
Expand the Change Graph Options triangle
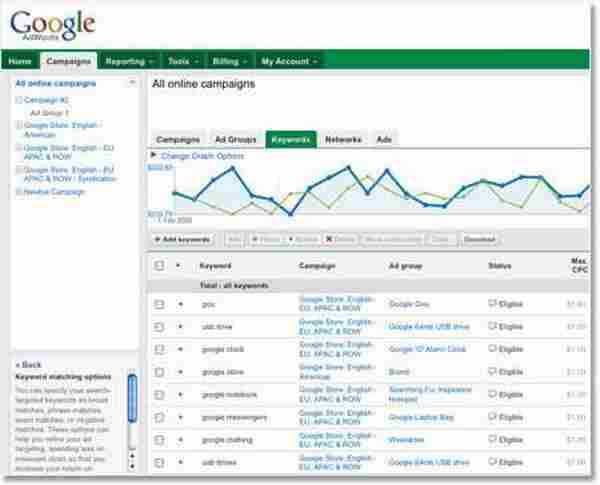(x=153, y=155)
